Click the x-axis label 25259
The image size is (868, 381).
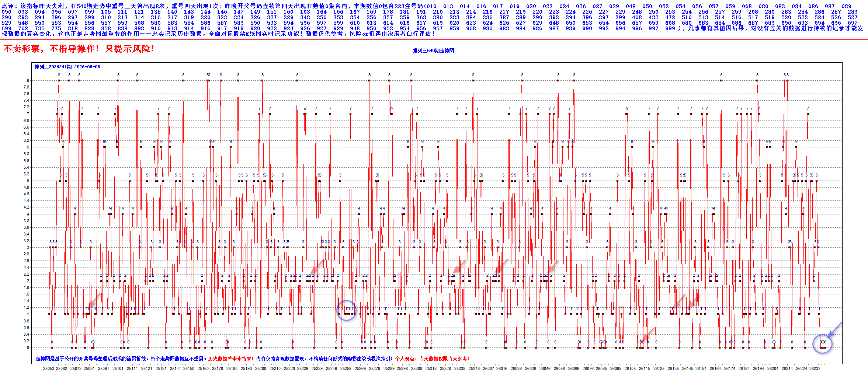pyautogui.click(x=346, y=368)
